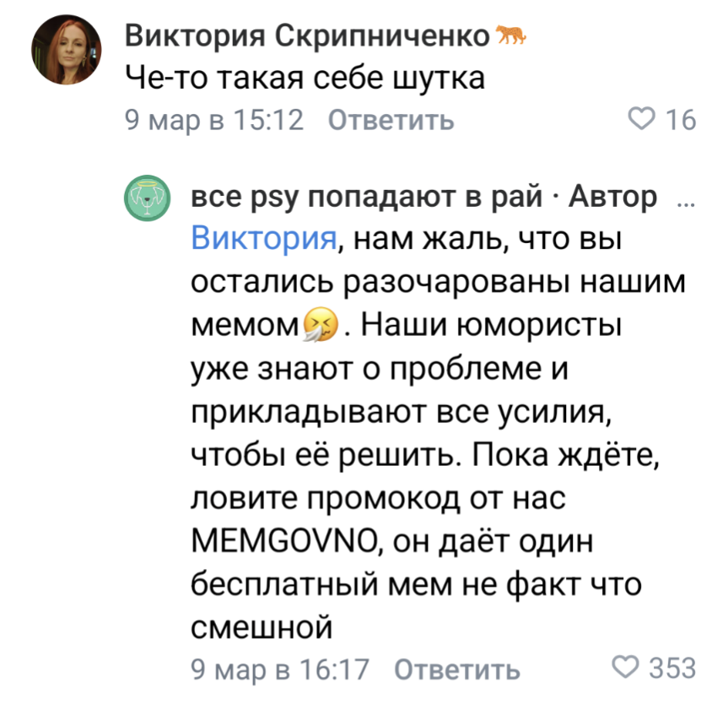Reply to the comment posted at 15:12
Viewport: 728px width, 715px height.
coord(390,121)
